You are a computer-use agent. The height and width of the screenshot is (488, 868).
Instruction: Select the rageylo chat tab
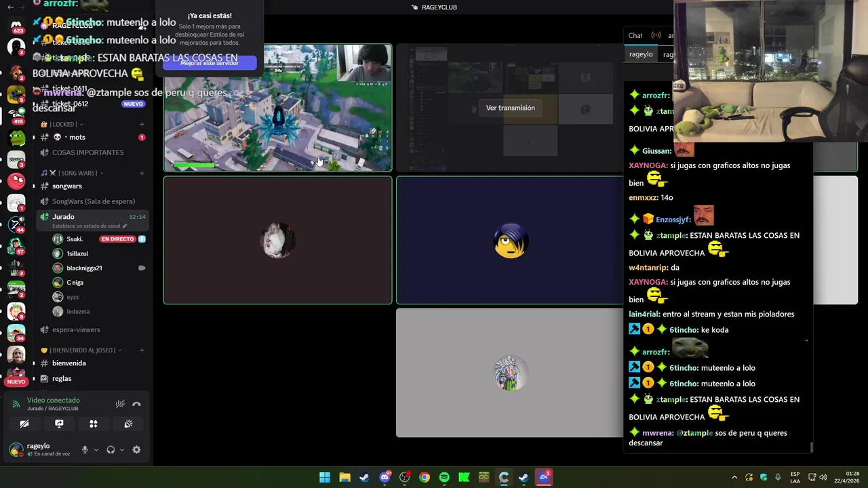point(641,55)
